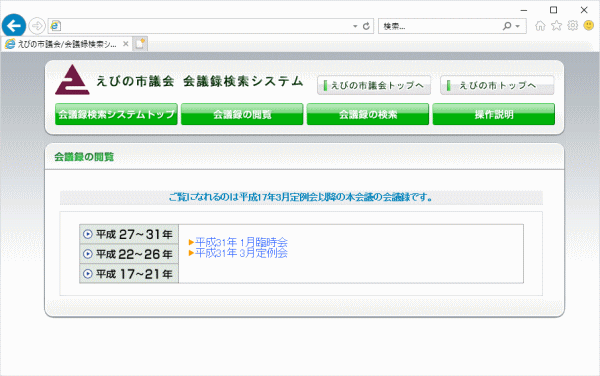Open browser tools gear icon
Screen dimensions: 600x376
[573, 26]
